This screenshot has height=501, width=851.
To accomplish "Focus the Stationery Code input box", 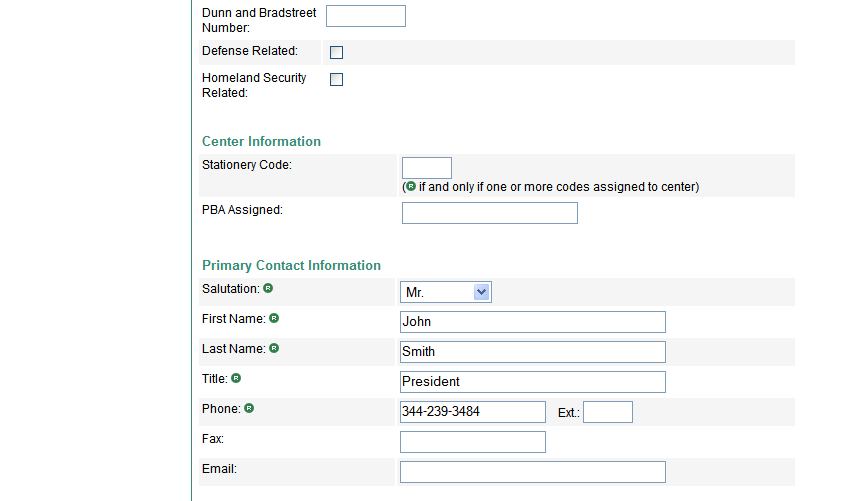I will pyautogui.click(x=427, y=168).
